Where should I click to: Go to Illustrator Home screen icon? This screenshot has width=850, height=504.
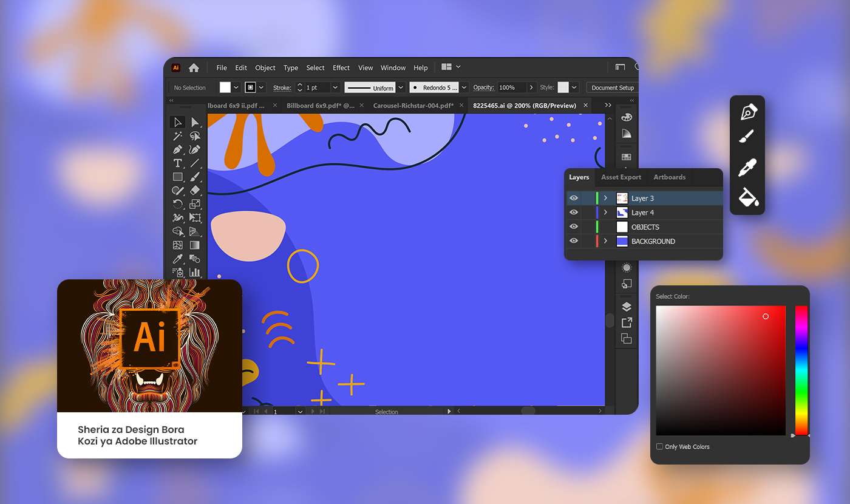click(194, 67)
